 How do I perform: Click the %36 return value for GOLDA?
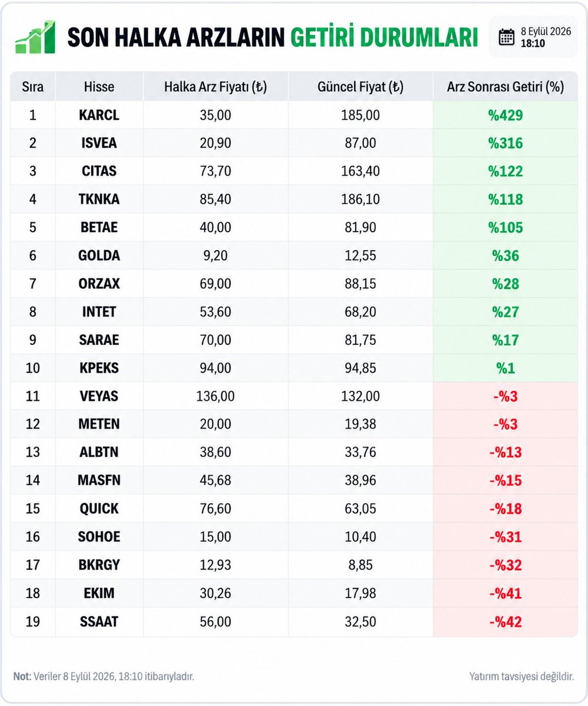tap(506, 256)
